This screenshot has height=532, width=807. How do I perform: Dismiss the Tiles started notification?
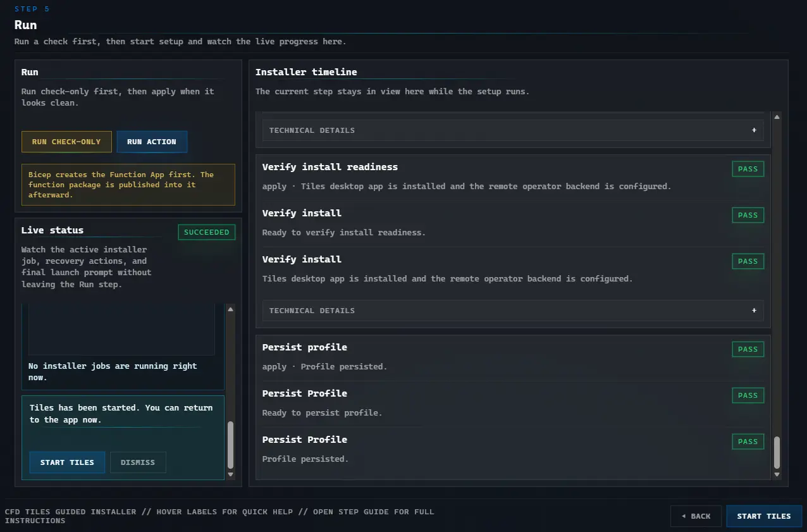138,462
